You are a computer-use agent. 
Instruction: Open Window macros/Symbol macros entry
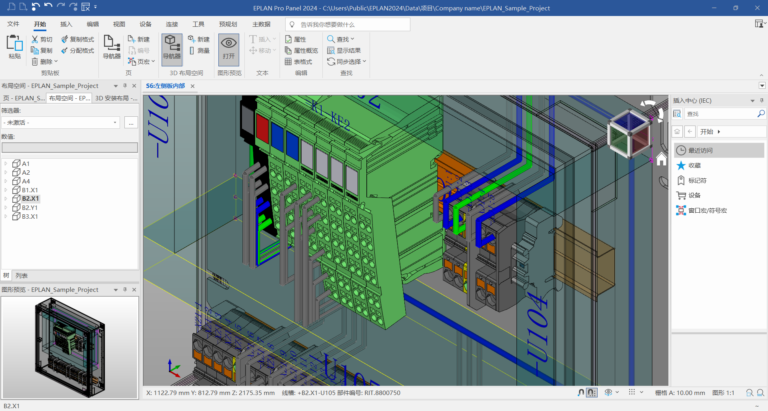(x=701, y=210)
